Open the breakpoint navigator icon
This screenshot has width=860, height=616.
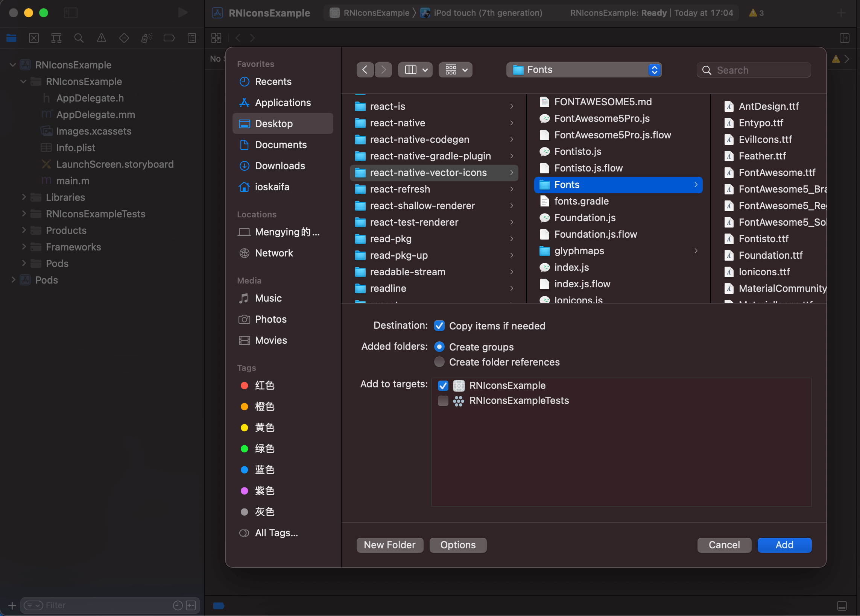click(x=169, y=38)
